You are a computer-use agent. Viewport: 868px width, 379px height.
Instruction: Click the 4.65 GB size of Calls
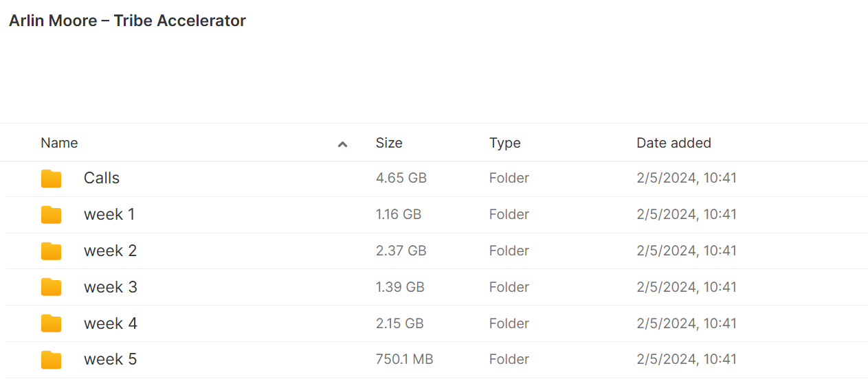pyautogui.click(x=401, y=178)
